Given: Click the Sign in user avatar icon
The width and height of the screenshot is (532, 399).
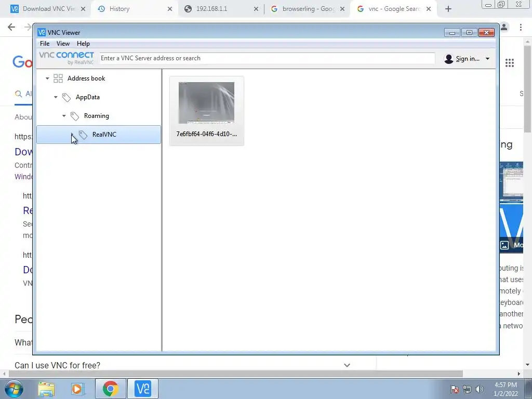Looking at the screenshot, I should (448, 59).
